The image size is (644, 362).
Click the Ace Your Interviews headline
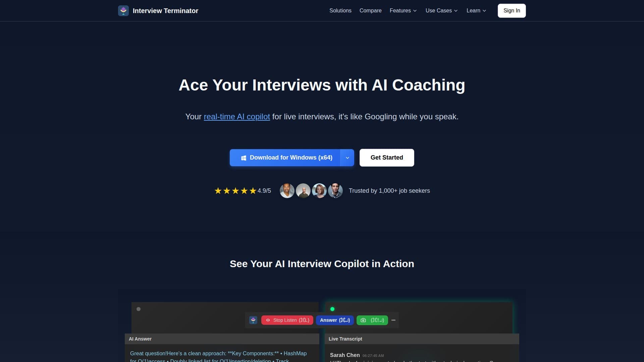pyautogui.click(x=322, y=85)
